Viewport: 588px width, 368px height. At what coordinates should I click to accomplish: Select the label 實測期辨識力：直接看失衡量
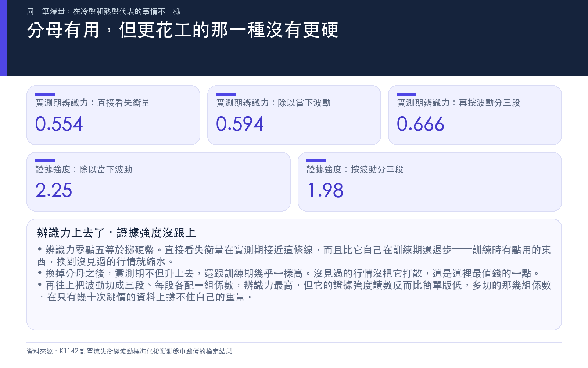click(93, 103)
